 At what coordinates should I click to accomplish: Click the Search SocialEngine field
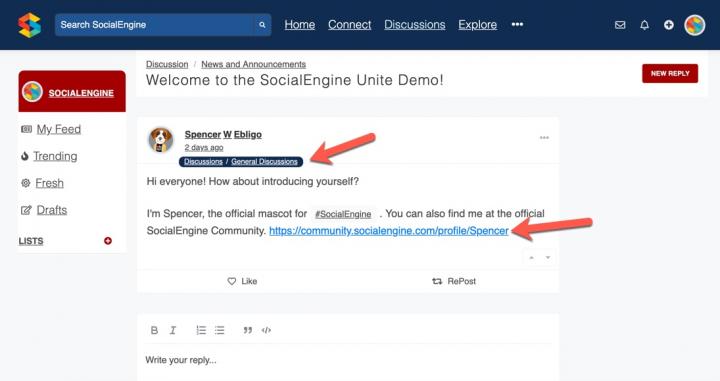point(154,25)
